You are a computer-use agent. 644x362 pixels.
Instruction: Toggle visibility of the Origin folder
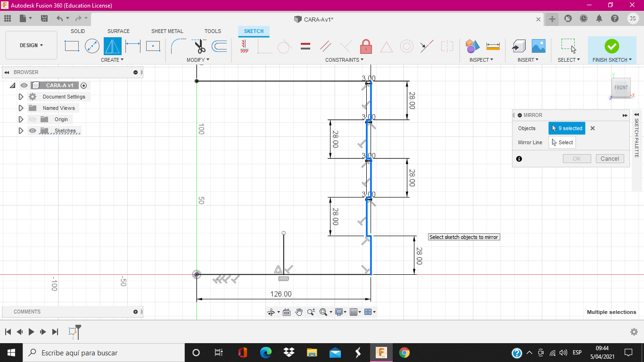(33, 119)
